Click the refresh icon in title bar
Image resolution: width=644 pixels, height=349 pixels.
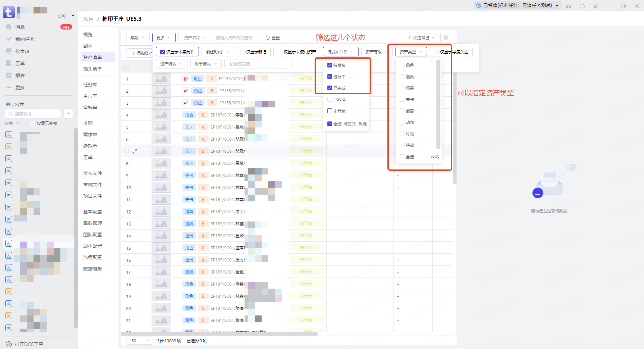tap(582, 6)
